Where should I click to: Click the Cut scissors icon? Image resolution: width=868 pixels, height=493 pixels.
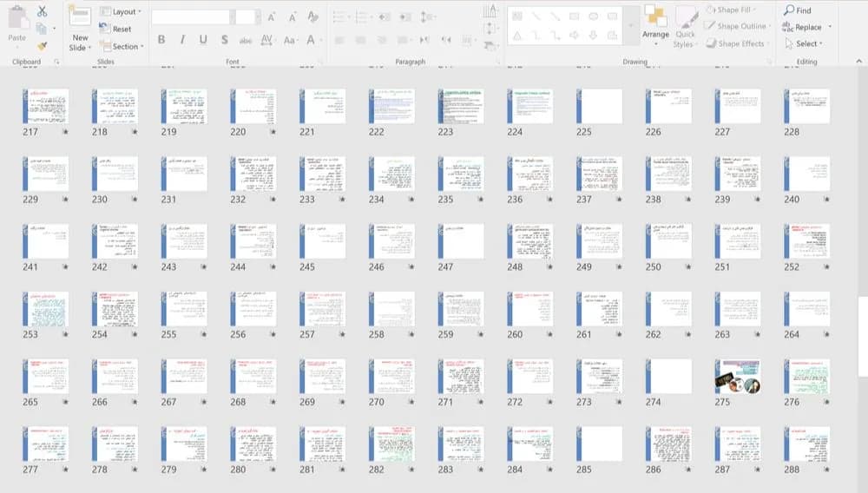point(42,10)
